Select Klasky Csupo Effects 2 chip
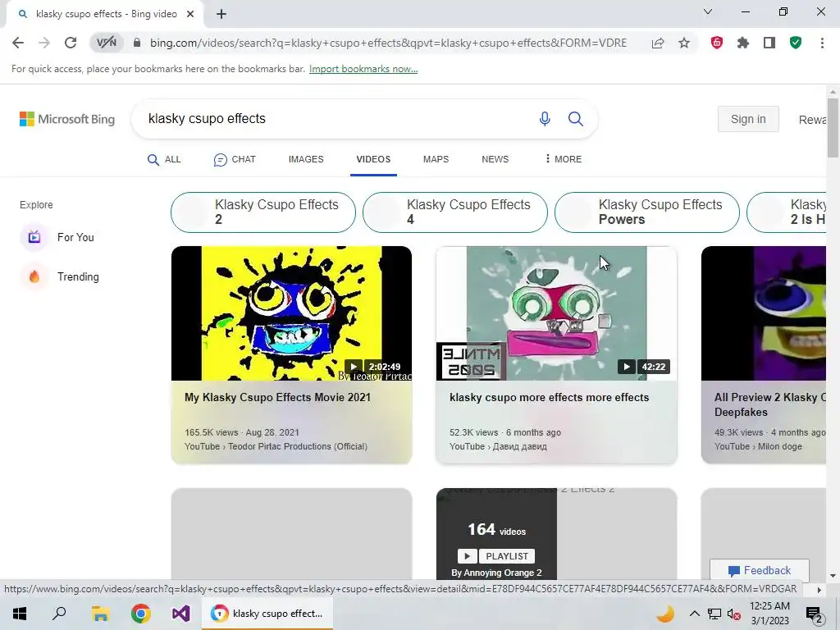 (263, 212)
